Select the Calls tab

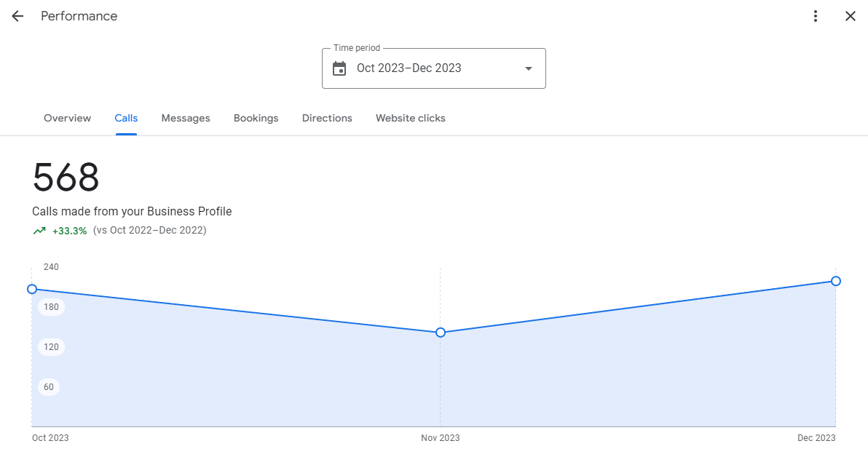pos(126,118)
